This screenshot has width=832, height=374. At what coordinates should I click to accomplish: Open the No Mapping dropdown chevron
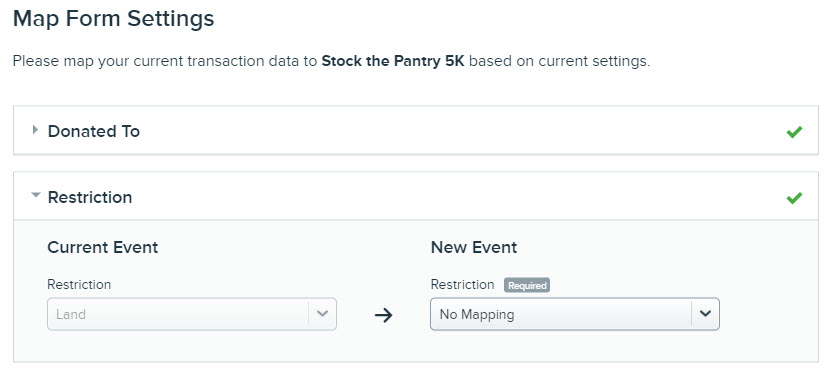click(705, 314)
